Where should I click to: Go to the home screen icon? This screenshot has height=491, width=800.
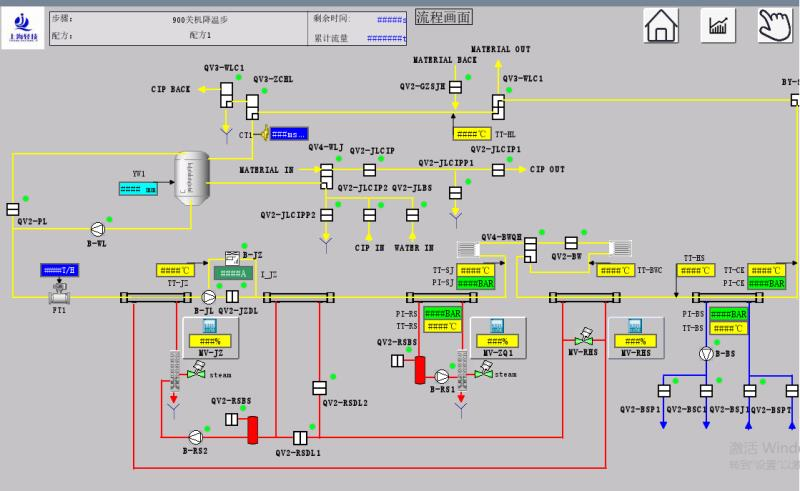pos(661,27)
